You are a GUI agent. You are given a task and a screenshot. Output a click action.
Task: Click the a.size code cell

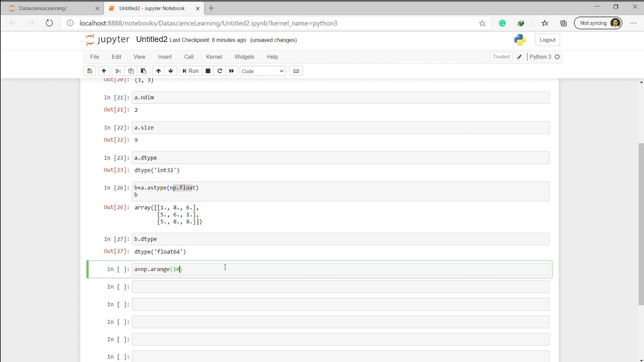[341, 128]
